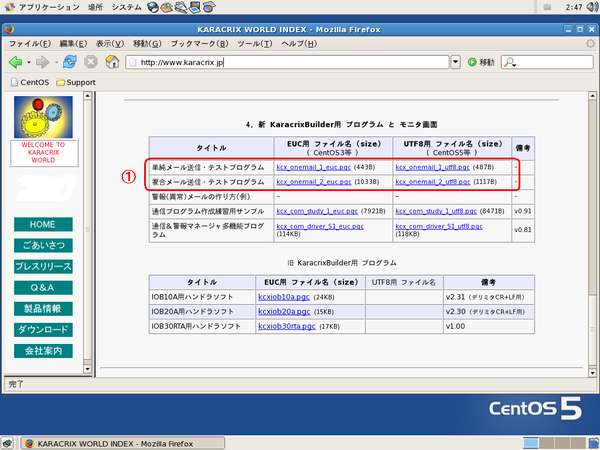Click the ダウンロード sidebar button
600x450 pixels.
43,329
